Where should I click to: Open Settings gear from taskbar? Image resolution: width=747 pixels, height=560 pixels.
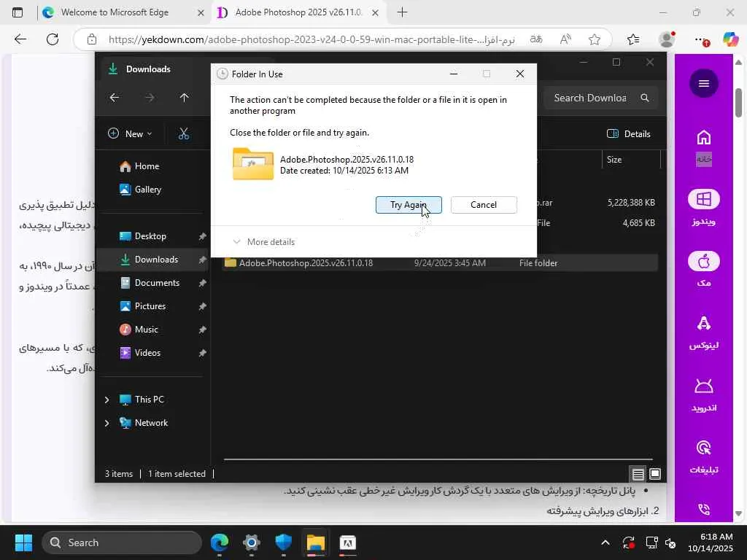pyautogui.click(x=251, y=542)
